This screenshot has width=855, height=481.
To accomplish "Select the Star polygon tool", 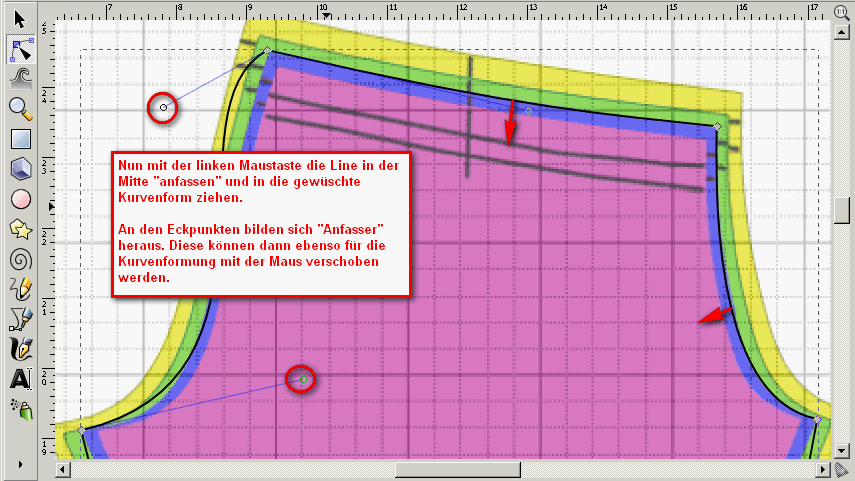I will pyautogui.click(x=19, y=228).
